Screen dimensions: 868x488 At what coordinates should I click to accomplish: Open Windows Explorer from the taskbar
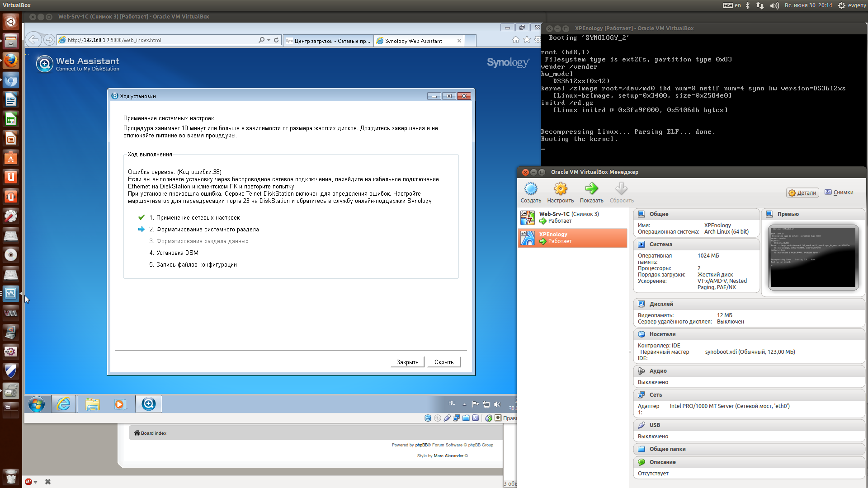coord(93,404)
